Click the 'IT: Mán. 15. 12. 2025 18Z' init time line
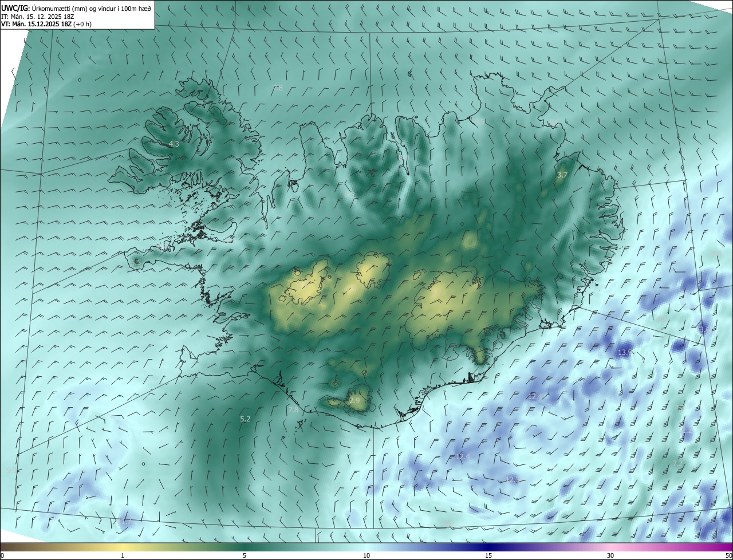The width and height of the screenshot is (733, 560). pyautogui.click(x=37, y=16)
